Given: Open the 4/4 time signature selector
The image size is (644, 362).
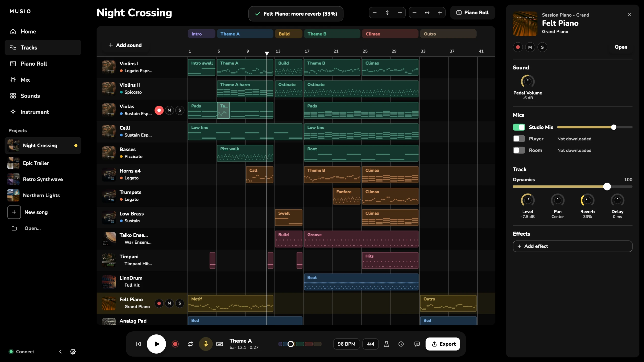Looking at the screenshot, I should pyautogui.click(x=371, y=344).
